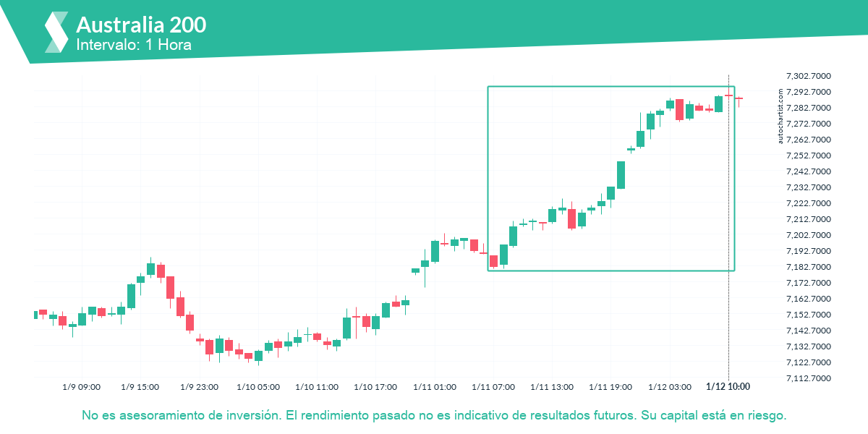This screenshot has width=868, height=434.
Task: Select the 1/9 15:00 axis label
Action: [x=140, y=387]
